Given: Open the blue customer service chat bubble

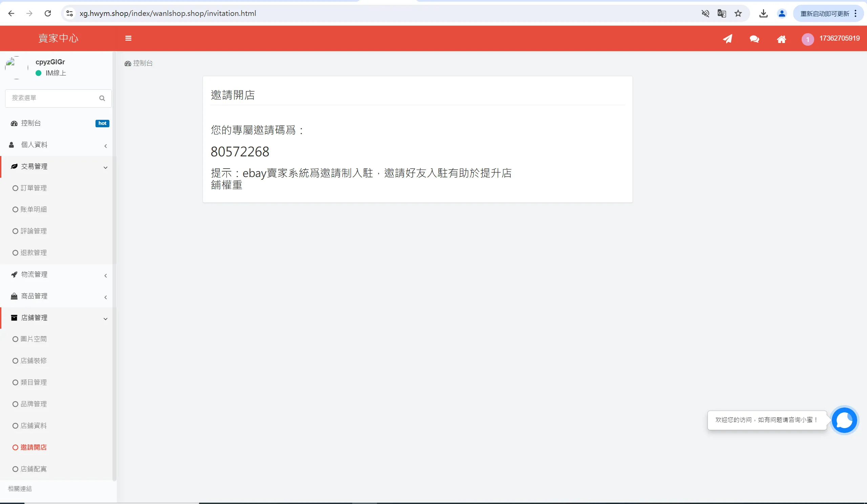Looking at the screenshot, I should (844, 420).
